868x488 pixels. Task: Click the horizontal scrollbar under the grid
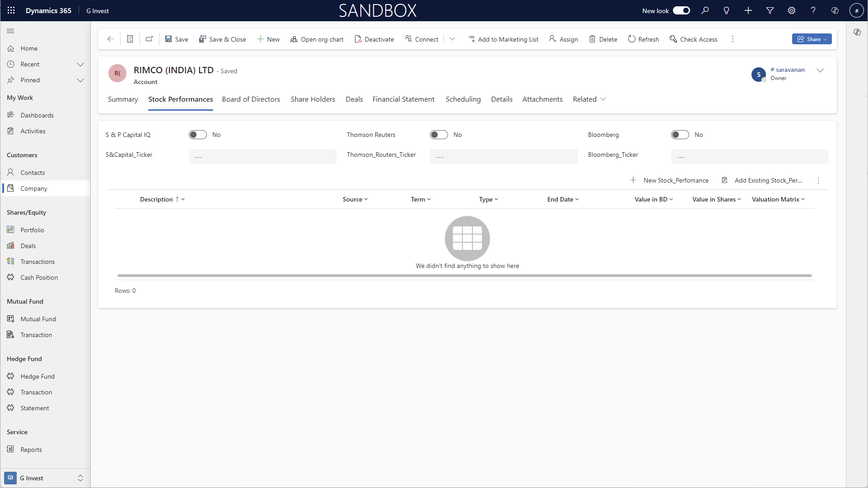click(464, 275)
